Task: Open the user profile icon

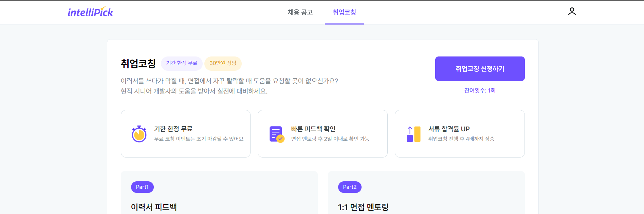Action: [572, 12]
